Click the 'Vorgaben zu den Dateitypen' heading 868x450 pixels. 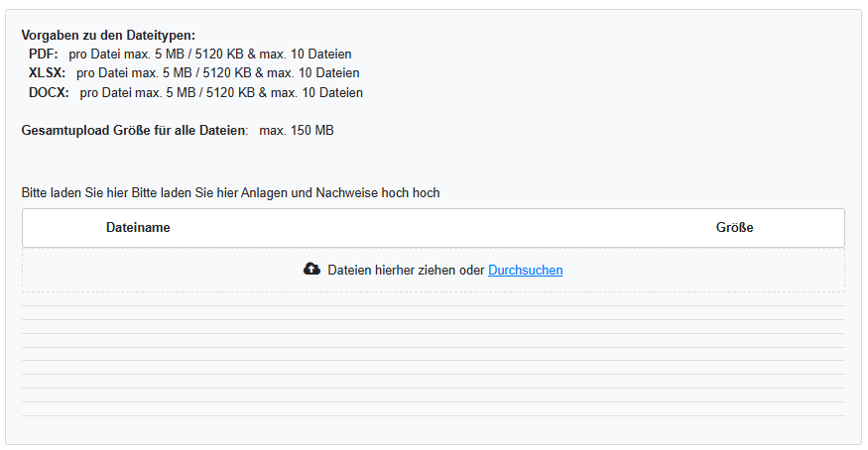pos(108,36)
